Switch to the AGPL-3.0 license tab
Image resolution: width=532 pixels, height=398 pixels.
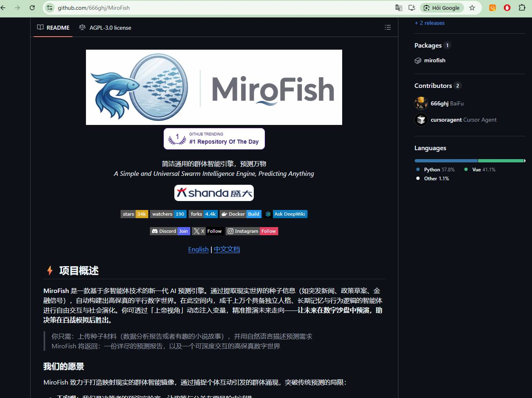(x=105, y=28)
